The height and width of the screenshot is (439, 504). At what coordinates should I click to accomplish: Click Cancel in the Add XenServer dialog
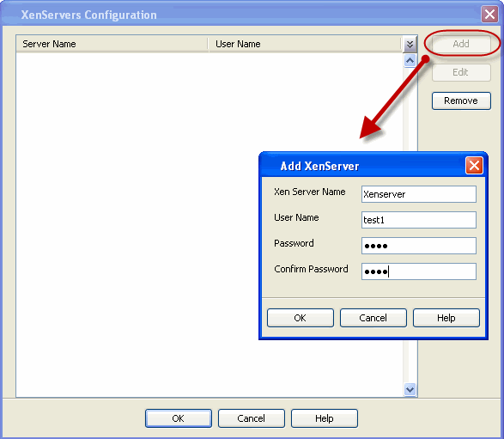[x=373, y=318]
